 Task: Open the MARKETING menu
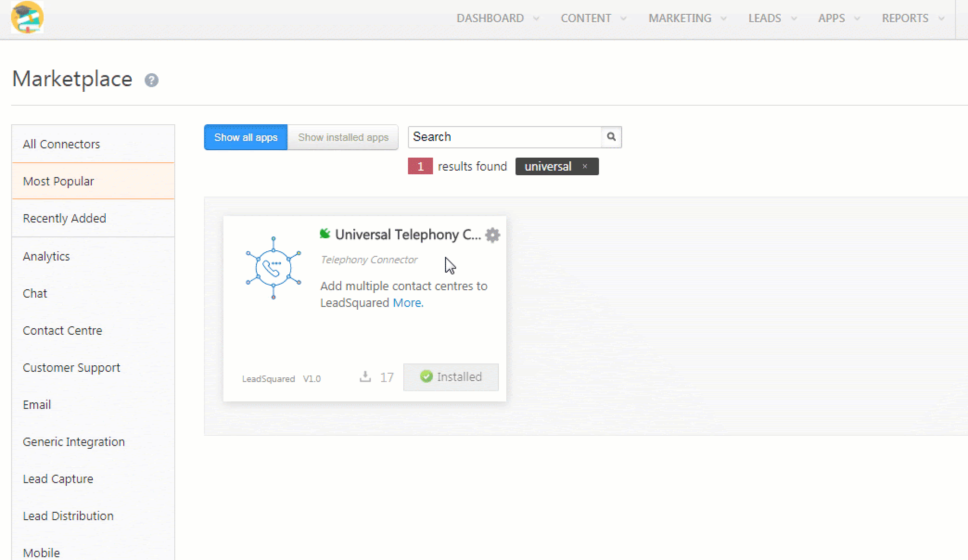[680, 19]
